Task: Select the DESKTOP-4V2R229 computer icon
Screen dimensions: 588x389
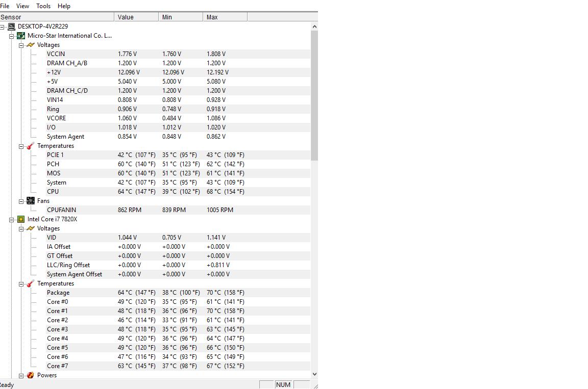Action: click(12, 27)
